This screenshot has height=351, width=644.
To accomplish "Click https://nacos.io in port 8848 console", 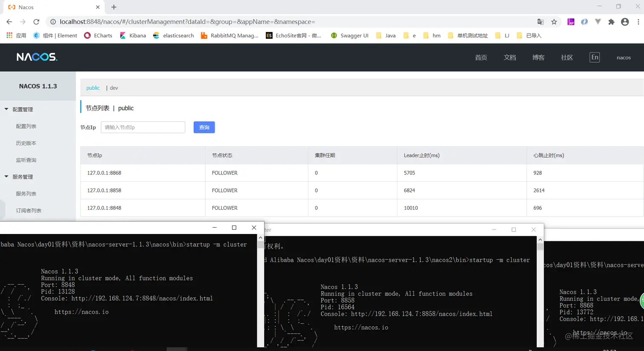I will coord(81,312).
